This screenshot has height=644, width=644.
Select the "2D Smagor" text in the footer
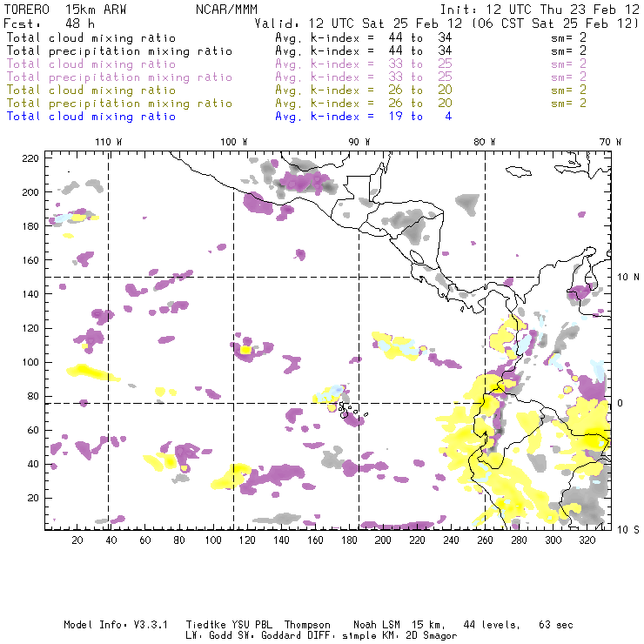tap(431, 636)
